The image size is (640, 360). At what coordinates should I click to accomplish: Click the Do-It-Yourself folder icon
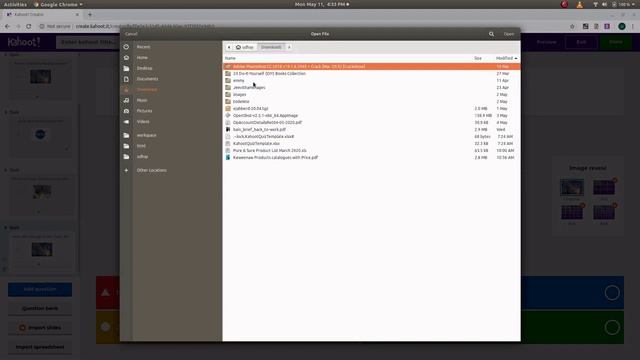pos(228,73)
